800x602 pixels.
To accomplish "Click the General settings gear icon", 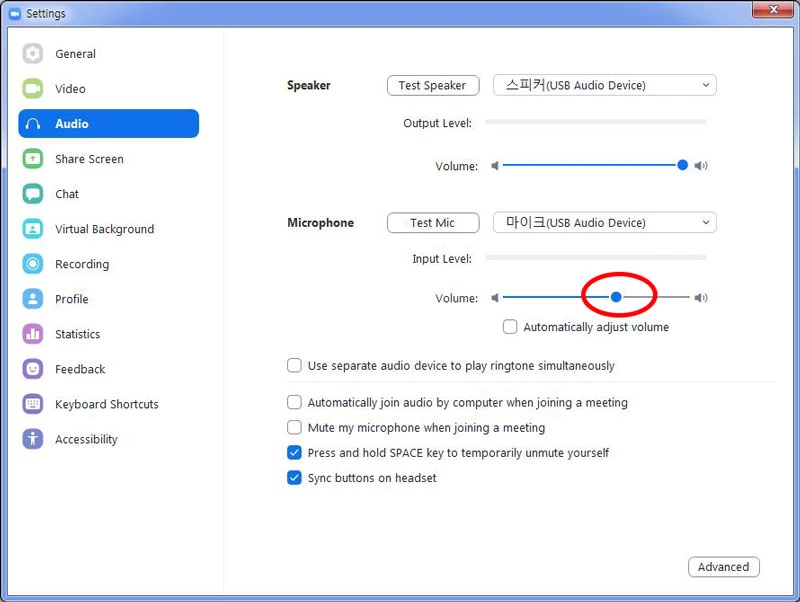I will point(33,54).
